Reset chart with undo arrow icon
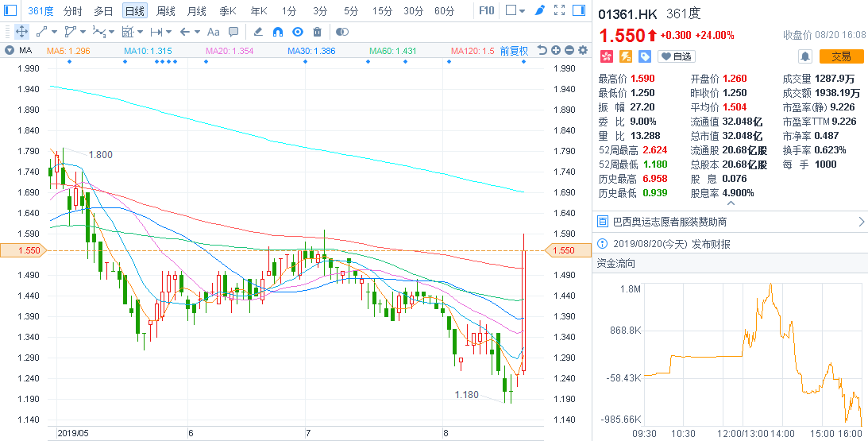Screen dimensions: 868x441 (542, 50)
